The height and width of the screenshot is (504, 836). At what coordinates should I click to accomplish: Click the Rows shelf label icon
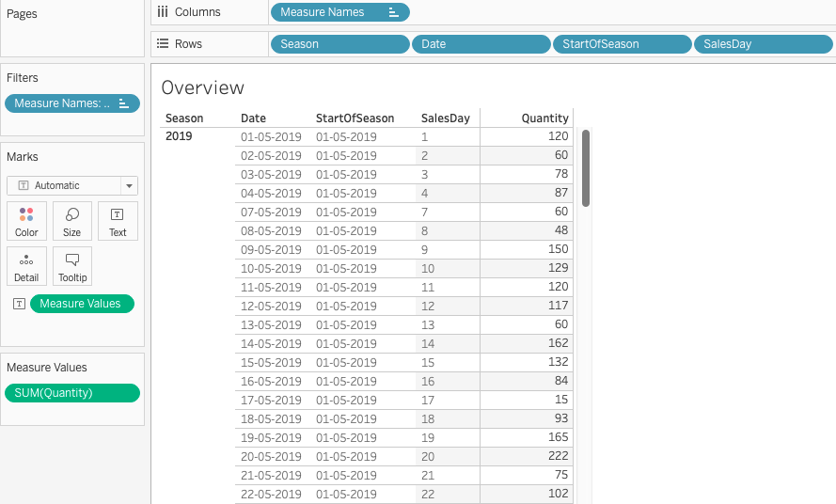pyautogui.click(x=163, y=43)
